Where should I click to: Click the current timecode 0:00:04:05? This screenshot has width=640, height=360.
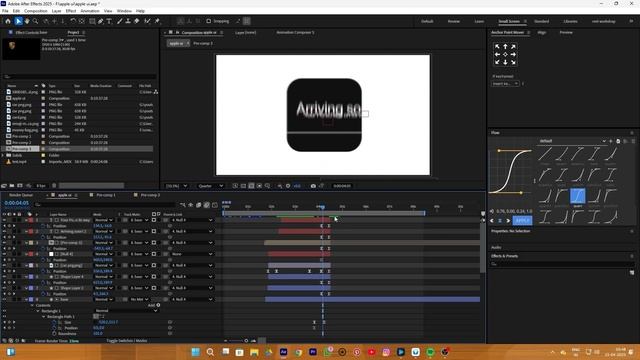(17, 203)
